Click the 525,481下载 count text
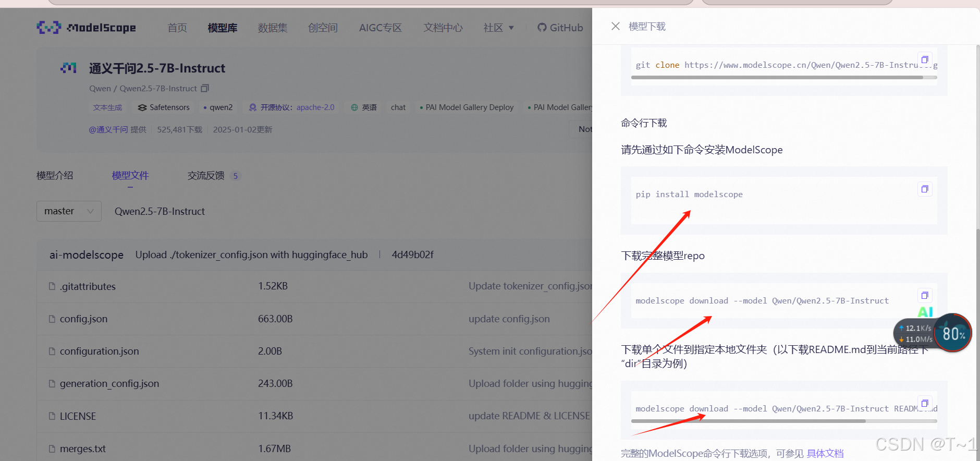 180,129
